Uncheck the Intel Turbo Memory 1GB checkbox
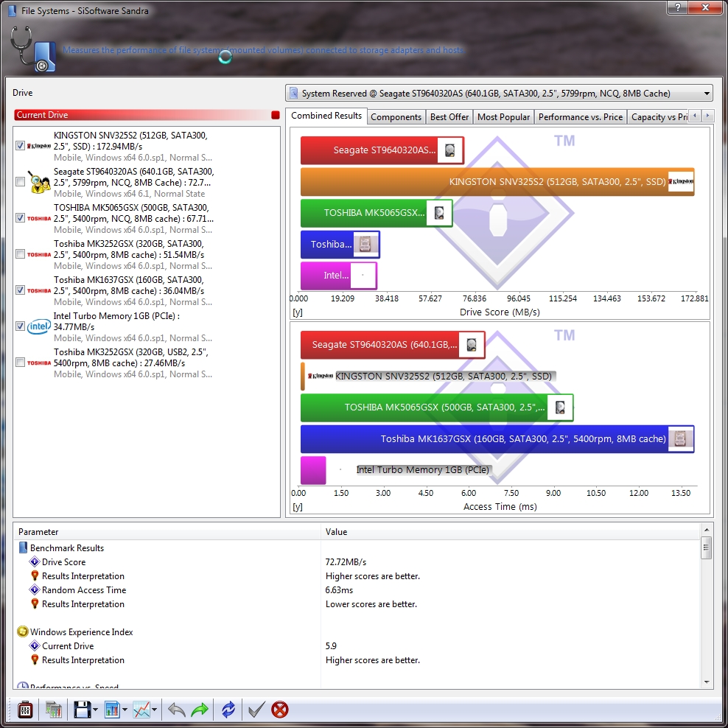 pos(20,326)
